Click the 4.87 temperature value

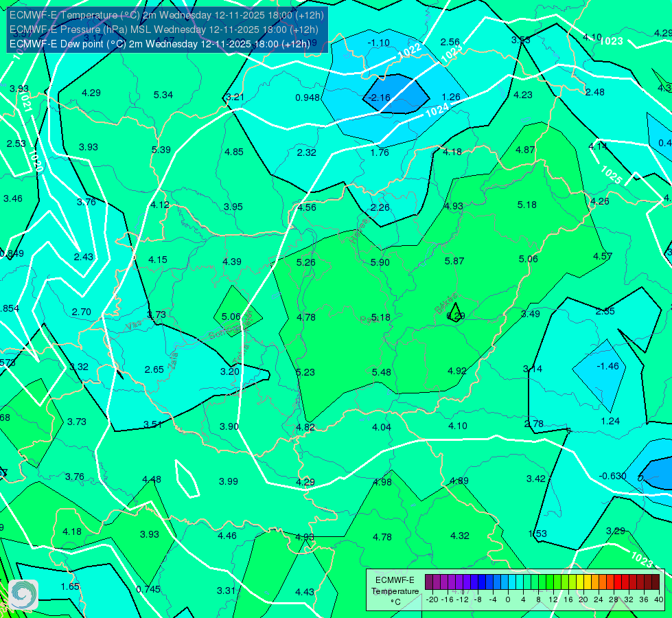click(x=525, y=150)
